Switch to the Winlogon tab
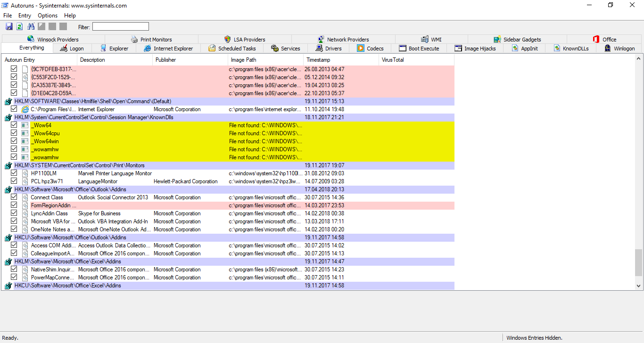The height and width of the screenshot is (343, 644). click(619, 49)
